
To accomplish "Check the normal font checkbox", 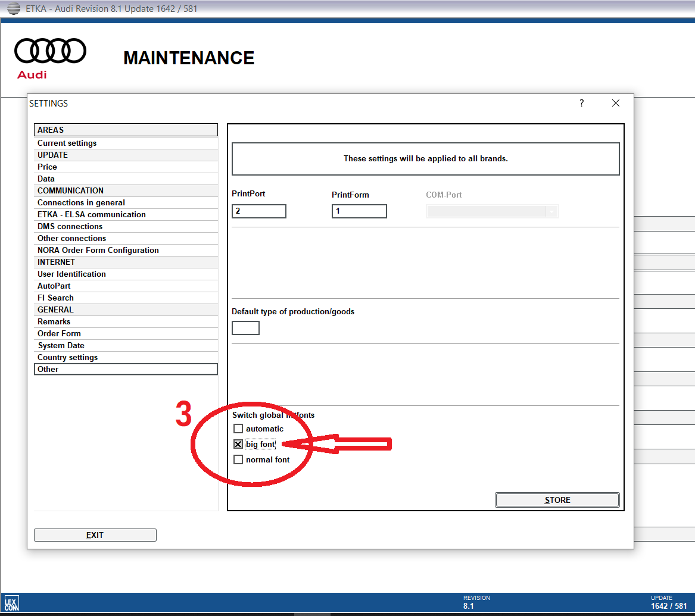I will click(x=238, y=459).
